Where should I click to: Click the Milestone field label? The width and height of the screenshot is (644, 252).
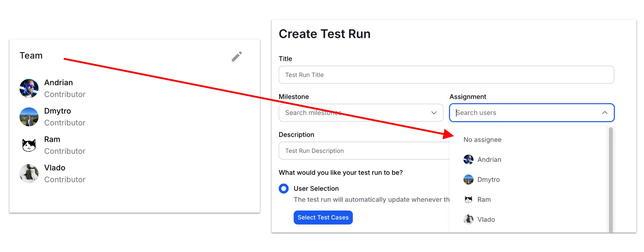294,97
